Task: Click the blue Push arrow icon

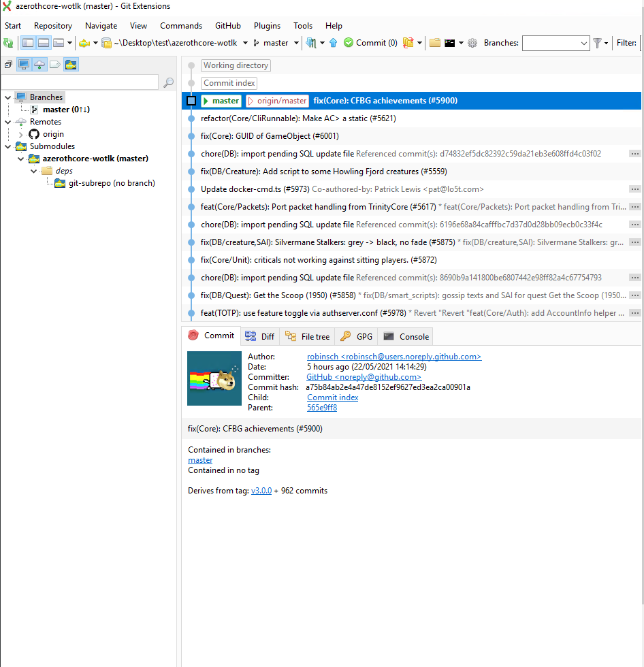Action: [333, 42]
